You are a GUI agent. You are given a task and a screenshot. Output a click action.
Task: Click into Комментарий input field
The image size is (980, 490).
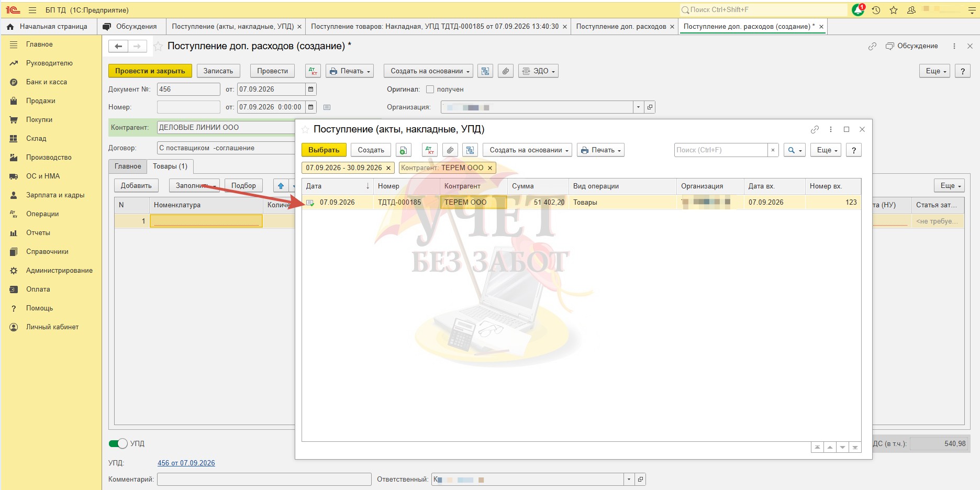264,479
